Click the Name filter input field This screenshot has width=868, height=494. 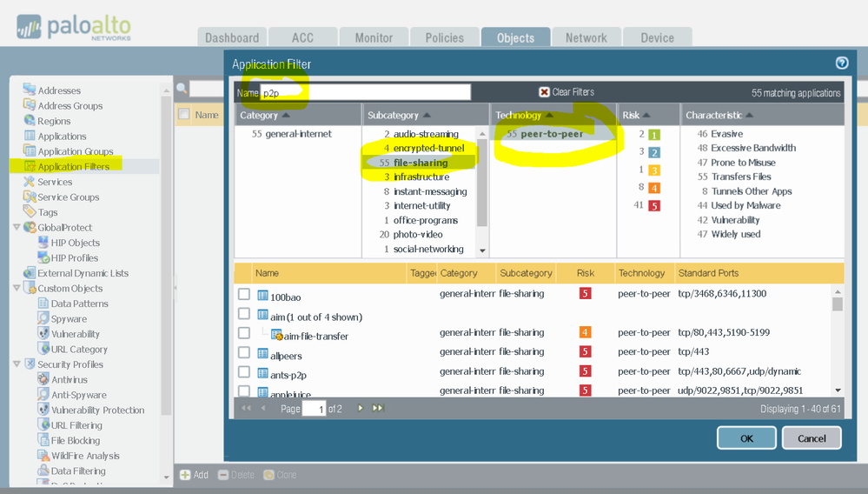365,92
